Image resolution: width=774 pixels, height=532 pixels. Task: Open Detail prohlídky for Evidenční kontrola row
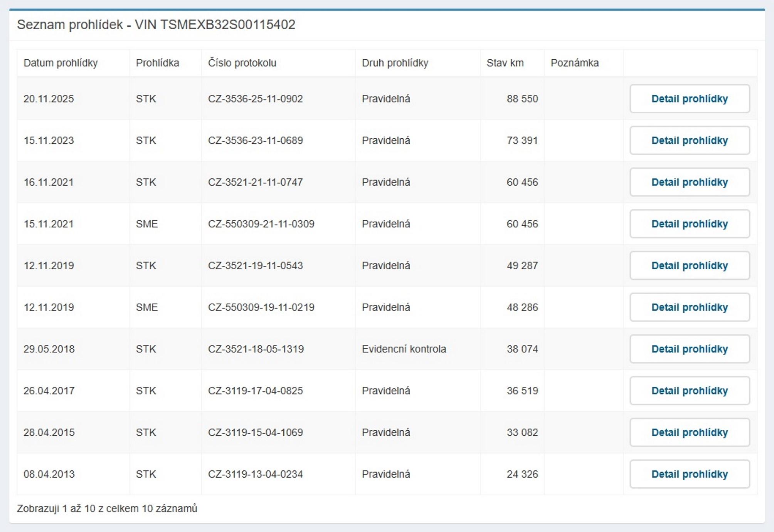pos(690,349)
